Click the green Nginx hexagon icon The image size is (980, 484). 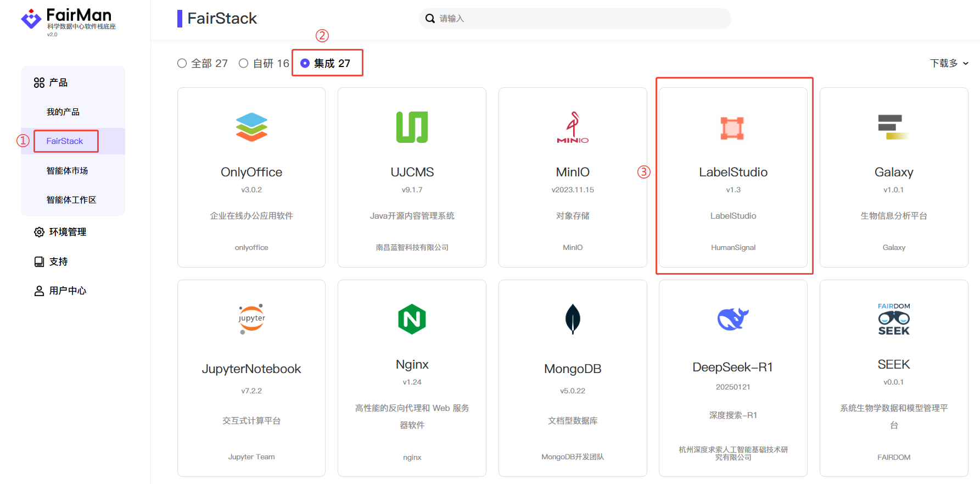412,319
